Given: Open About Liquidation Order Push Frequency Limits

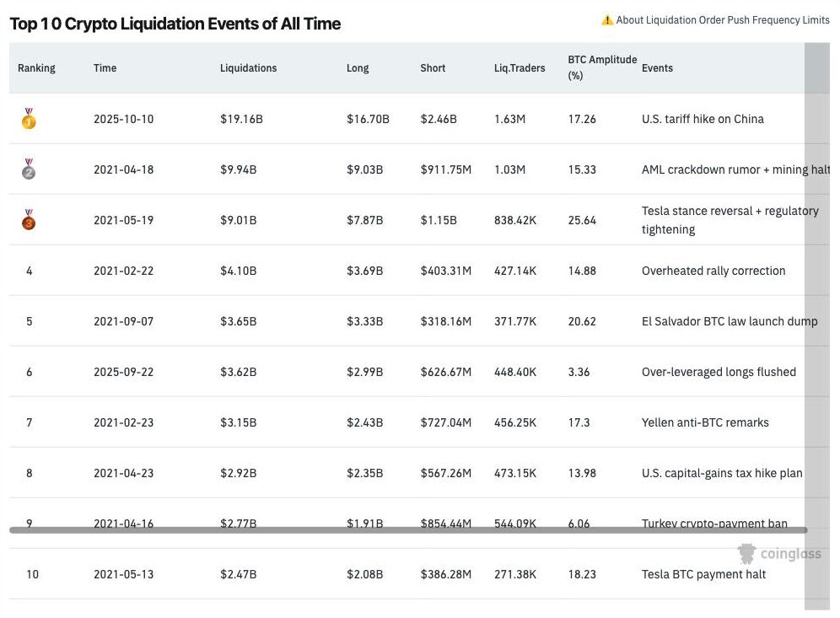Looking at the screenshot, I should coord(723,20).
